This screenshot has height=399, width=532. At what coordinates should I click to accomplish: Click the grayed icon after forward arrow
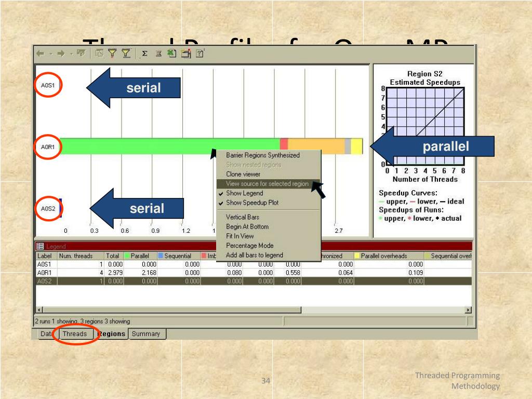(81, 53)
